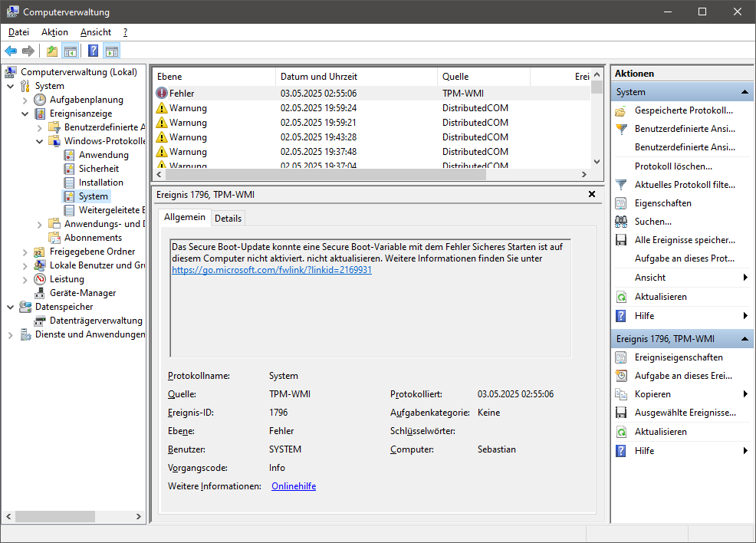This screenshot has height=543, width=756.
Task: Click the Kopieren icon in actions pane
Action: click(x=621, y=394)
